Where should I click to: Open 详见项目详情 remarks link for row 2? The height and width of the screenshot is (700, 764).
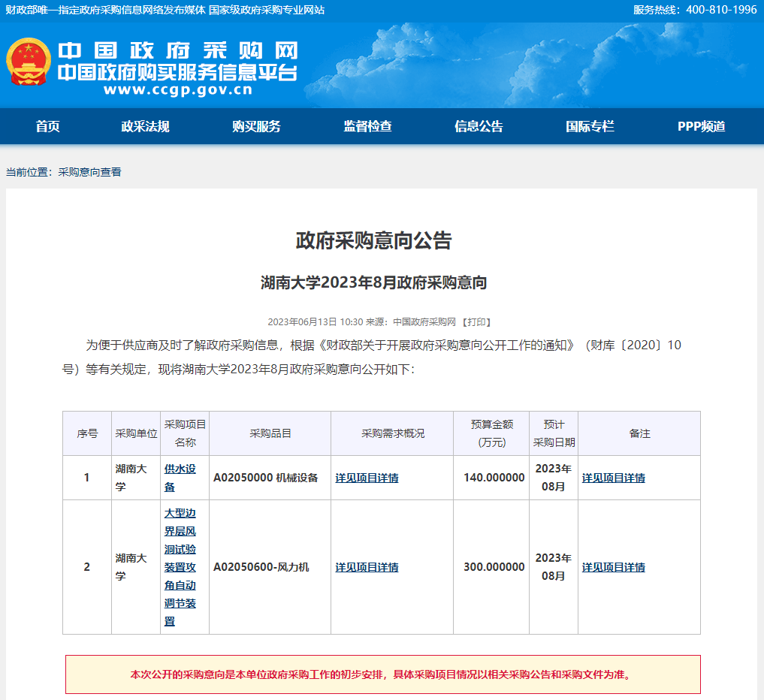coord(614,567)
